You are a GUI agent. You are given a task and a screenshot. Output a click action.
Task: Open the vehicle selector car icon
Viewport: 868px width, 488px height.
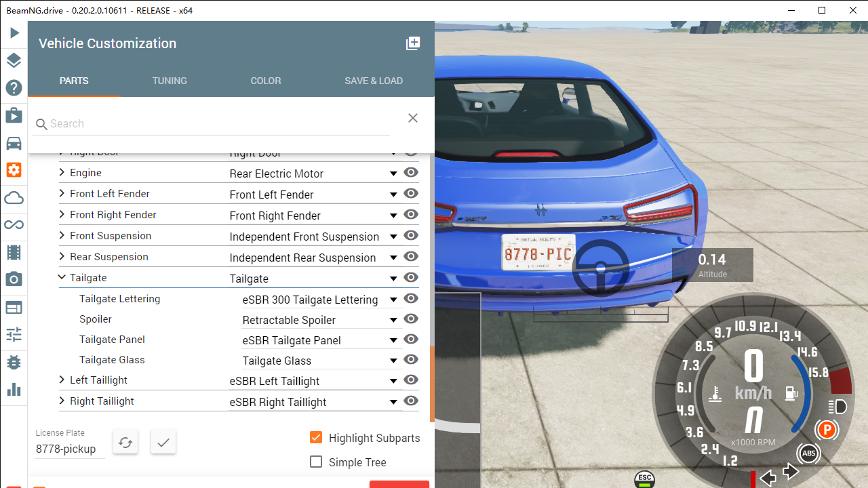pyautogui.click(x=14, y=143)
